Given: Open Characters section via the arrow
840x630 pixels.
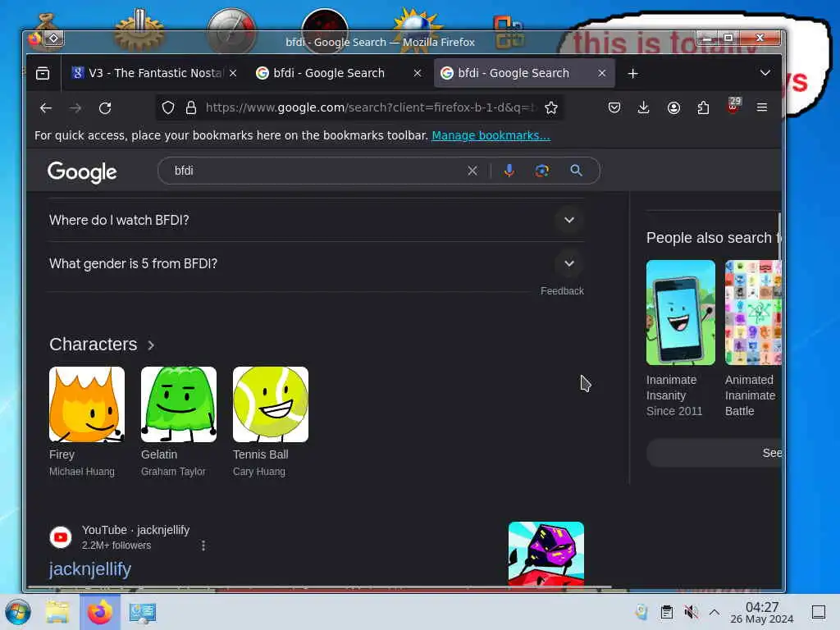Looking at the screenshot, I should (x=151, y=345).
